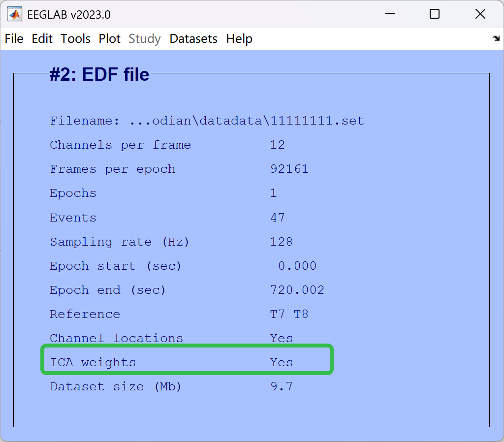This screenshot has height=442, width=504.
Task: Click the dataset size value 9.7
Action: point(281,386)
